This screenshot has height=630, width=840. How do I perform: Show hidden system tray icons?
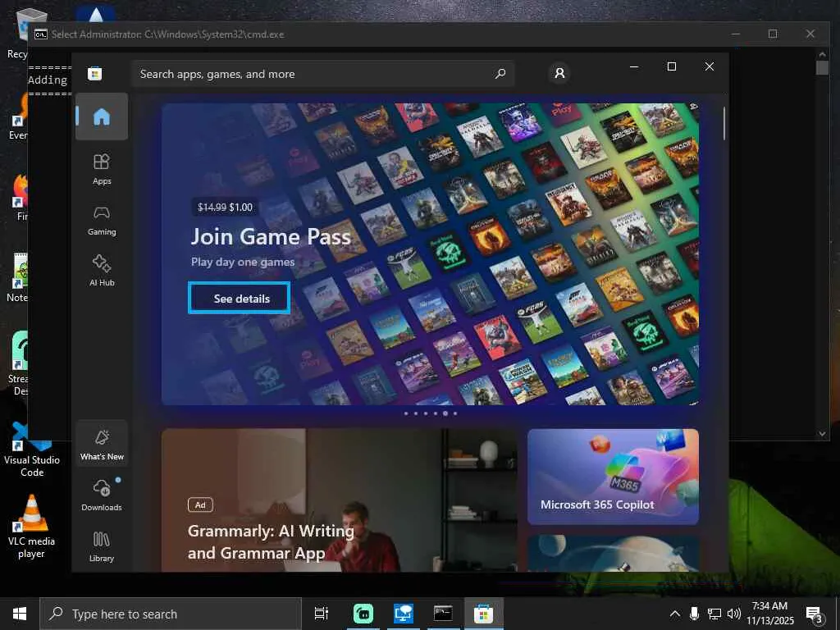[675, 614]
